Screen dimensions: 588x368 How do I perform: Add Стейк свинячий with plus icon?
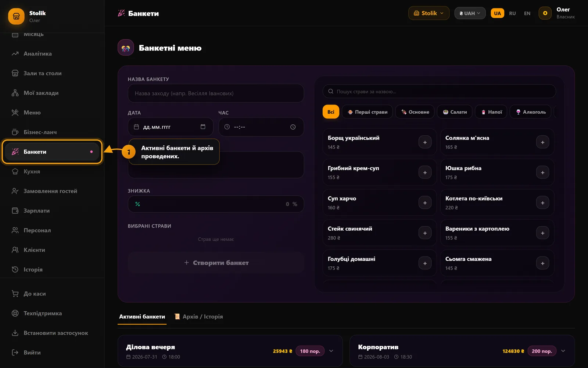click(425, 233)
